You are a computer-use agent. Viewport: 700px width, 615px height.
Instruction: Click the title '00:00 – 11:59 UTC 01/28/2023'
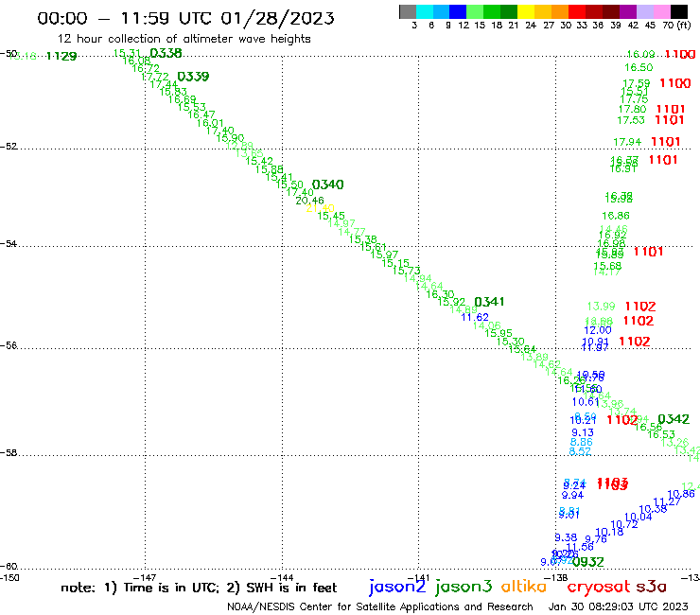[185, 18]
